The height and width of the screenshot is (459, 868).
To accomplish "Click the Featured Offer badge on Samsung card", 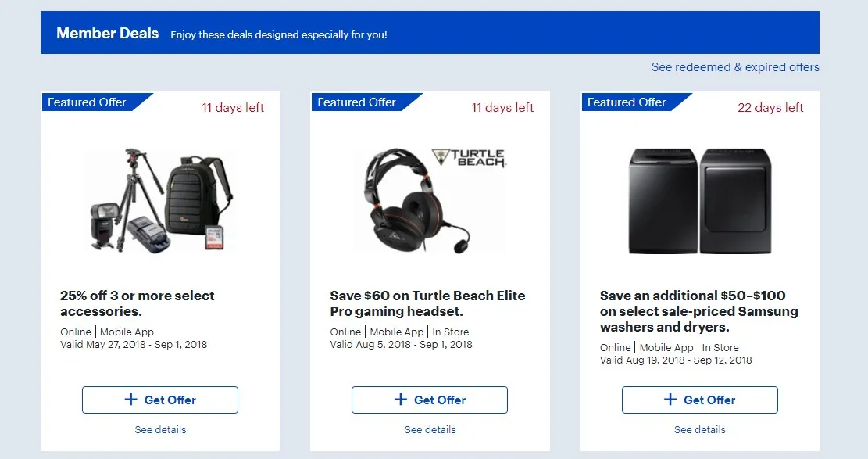I will (626, 102).
